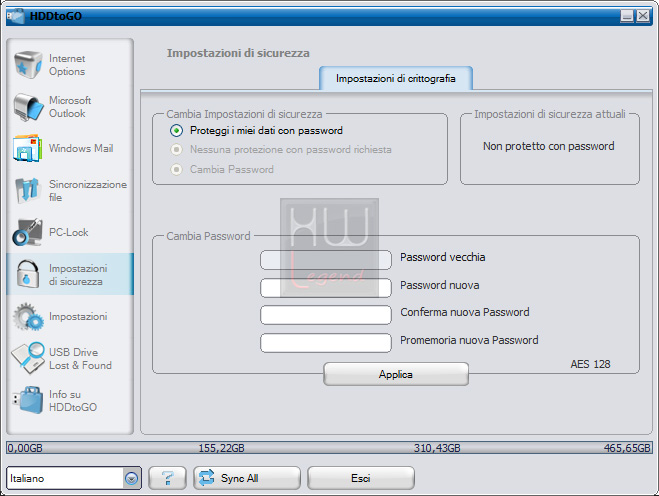Screen dimensions: 659x496
Task: Click the help question mark button
Action: tap(167, 478)
